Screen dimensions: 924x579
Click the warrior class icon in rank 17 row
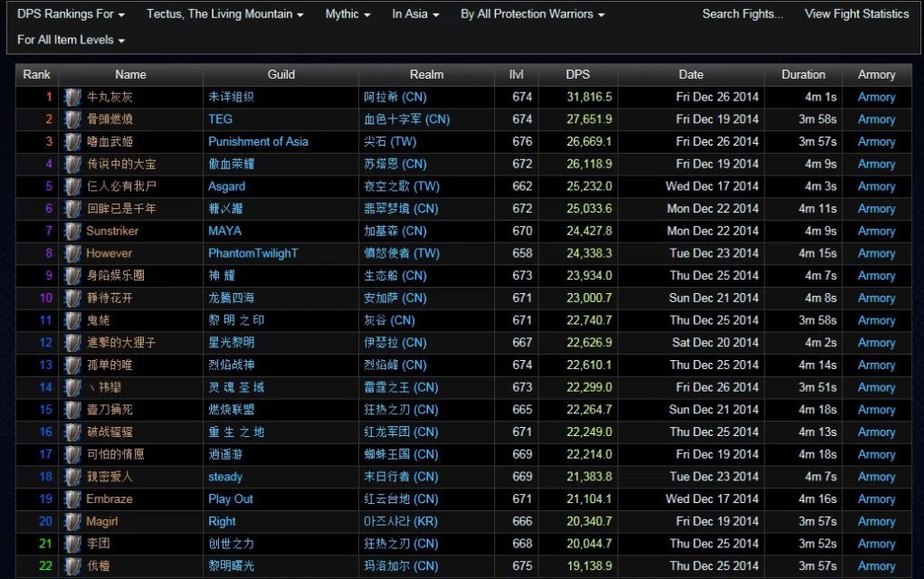tap(72, 455)
